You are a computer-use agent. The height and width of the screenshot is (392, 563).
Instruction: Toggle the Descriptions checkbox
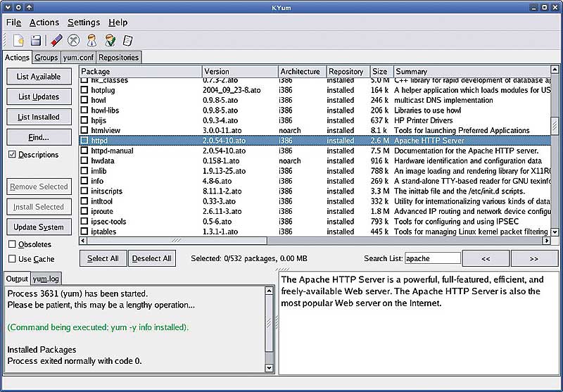click(x=12, y=154)
